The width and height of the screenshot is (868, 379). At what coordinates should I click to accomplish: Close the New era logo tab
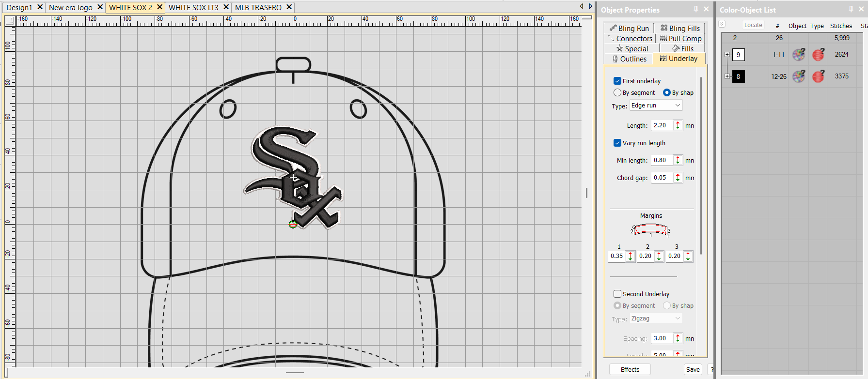click(x=100, y=7)
